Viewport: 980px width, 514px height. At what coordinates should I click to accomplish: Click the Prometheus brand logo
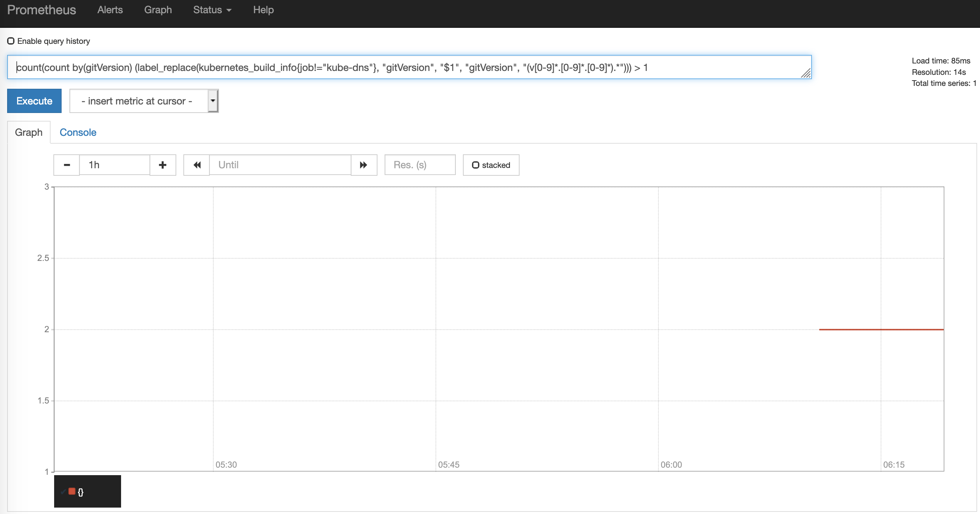point(41,10)
